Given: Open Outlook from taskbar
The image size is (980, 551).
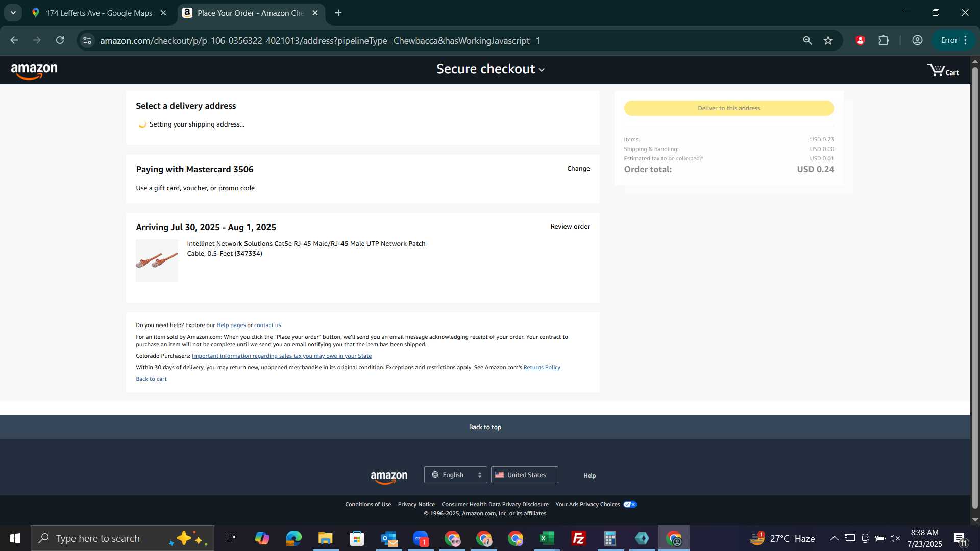Looking at the screenshot, I should 389,538.
